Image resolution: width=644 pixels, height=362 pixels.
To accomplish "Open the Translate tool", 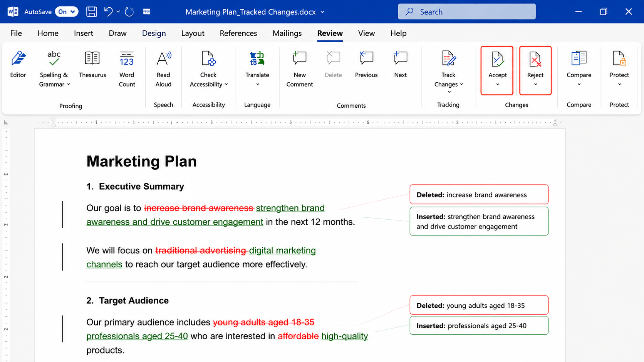I will coord(257,64).
